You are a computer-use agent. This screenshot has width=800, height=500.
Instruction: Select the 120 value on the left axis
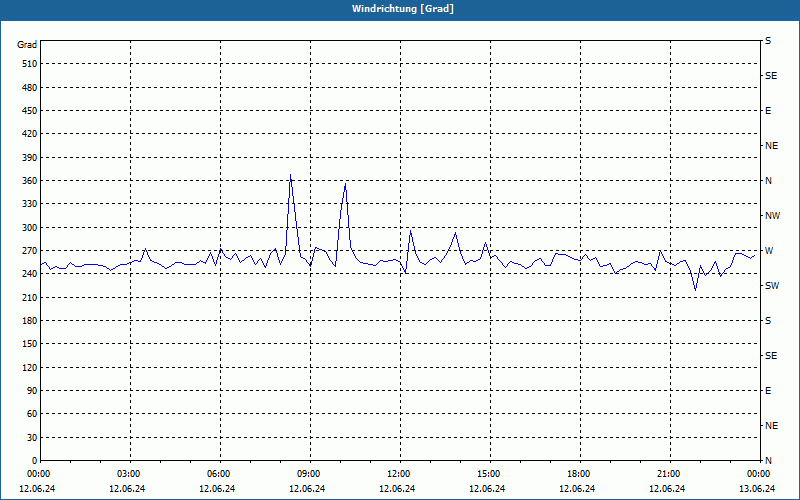click(x=30, y=367)
